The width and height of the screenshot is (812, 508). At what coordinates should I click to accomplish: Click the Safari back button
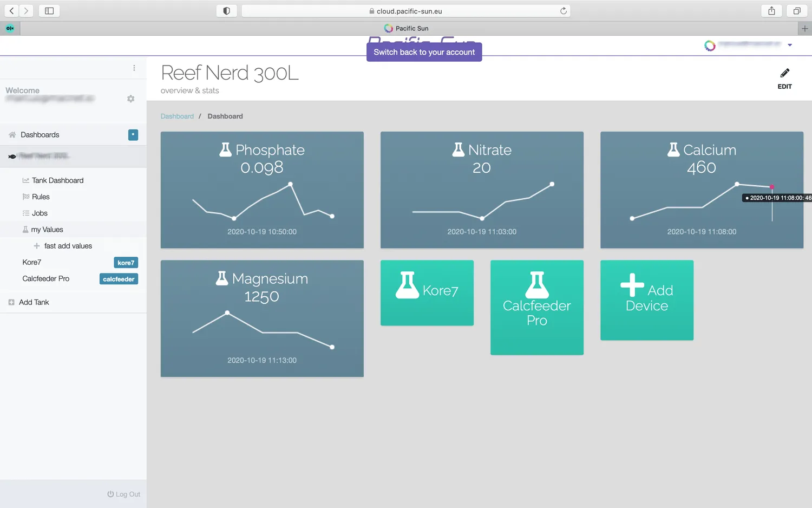(x=11, y=11)
